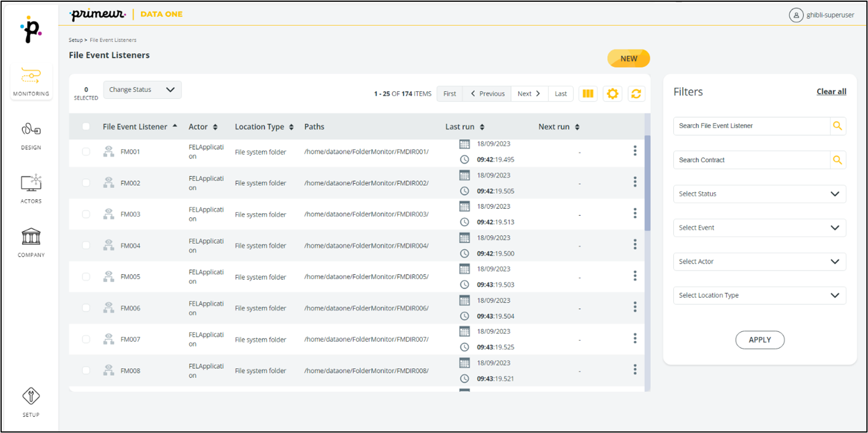Image resolution: width=868 pixels, height=433 pixels.
Task: Select the FM002 row checkbox
Action: point(86,183)
